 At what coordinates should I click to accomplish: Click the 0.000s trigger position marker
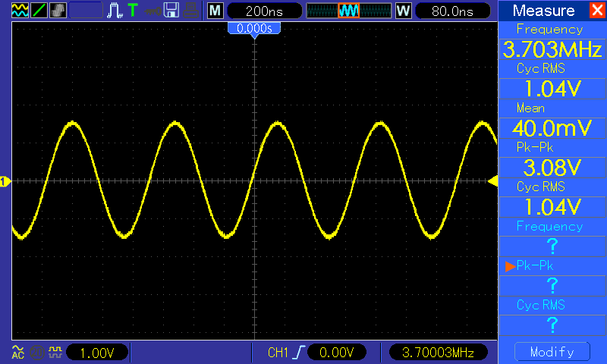254,28
